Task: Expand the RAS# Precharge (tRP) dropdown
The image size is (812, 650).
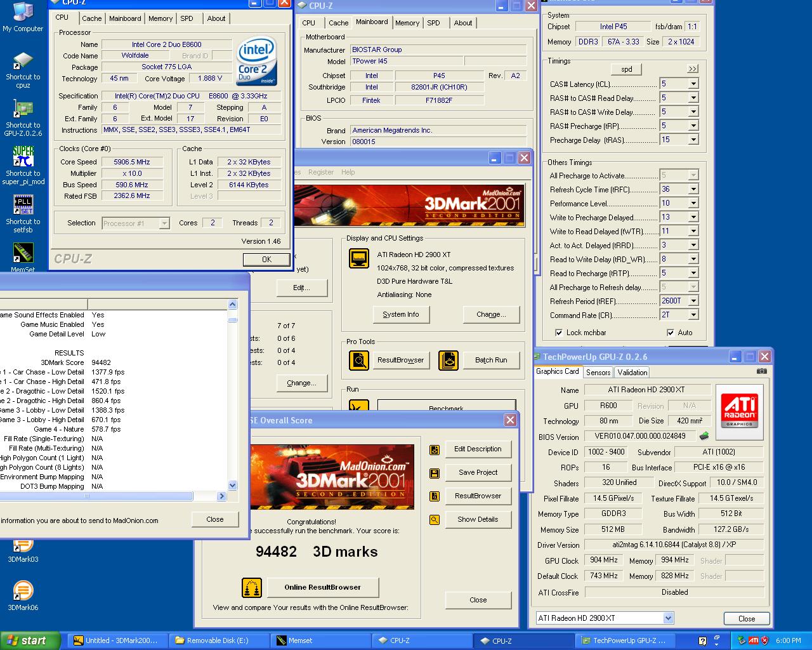Action: [693, 126]
